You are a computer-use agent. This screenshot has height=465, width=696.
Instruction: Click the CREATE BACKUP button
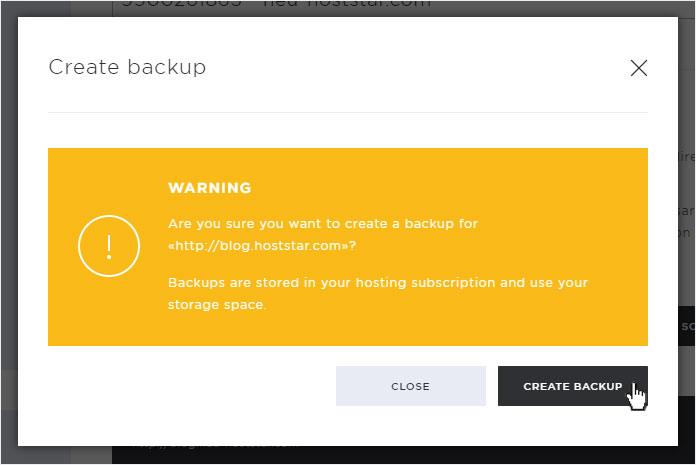[x=573, y=386]
